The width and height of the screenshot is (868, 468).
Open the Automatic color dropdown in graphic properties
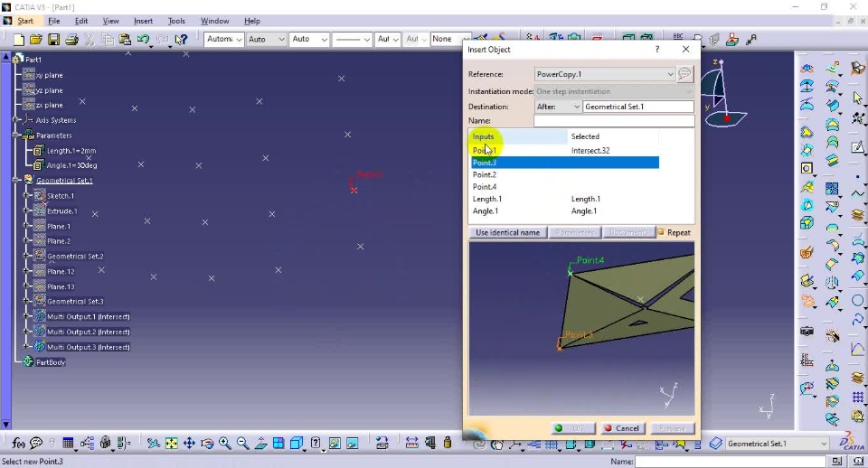tap(239, 39)
